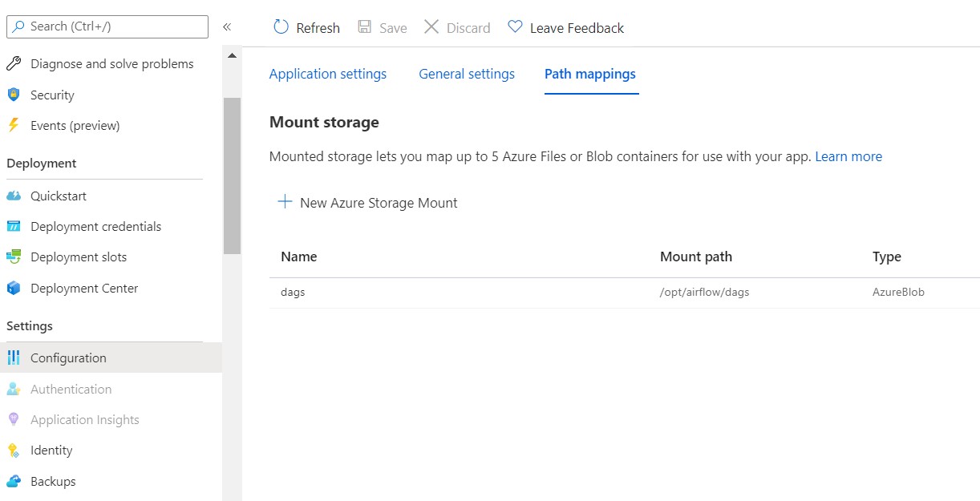Click inside the Search (Ctrl+/) field

point(107,26)
